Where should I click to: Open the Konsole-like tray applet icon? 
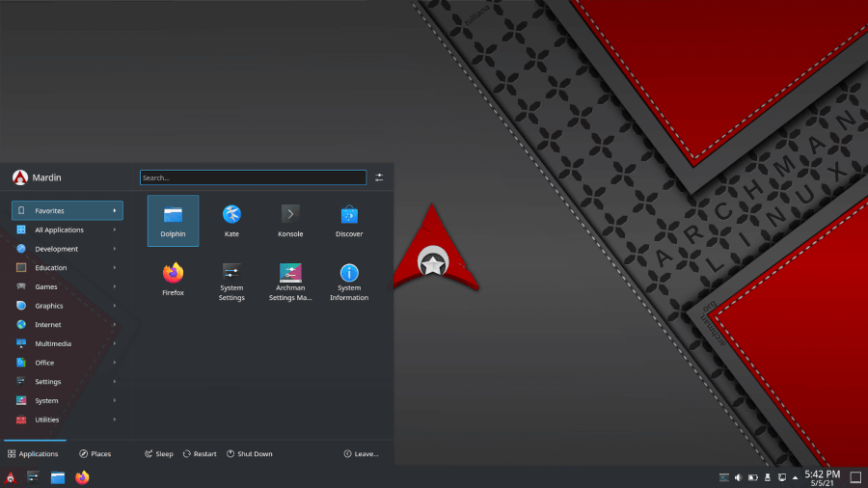click(723, 477)
